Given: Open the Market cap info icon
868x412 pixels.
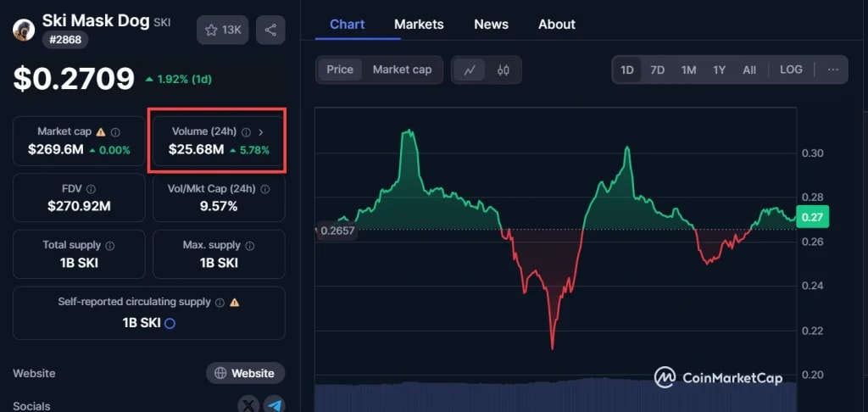Looking at the screenshot, I should (x=115, y=132).
